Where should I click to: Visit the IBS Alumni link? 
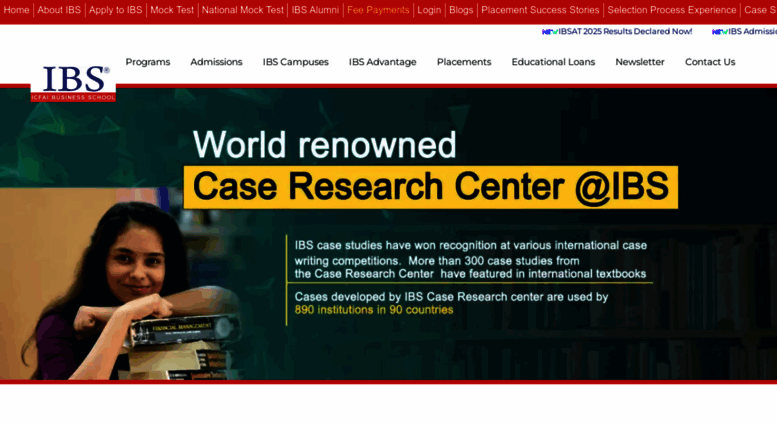tap(315, 10)
